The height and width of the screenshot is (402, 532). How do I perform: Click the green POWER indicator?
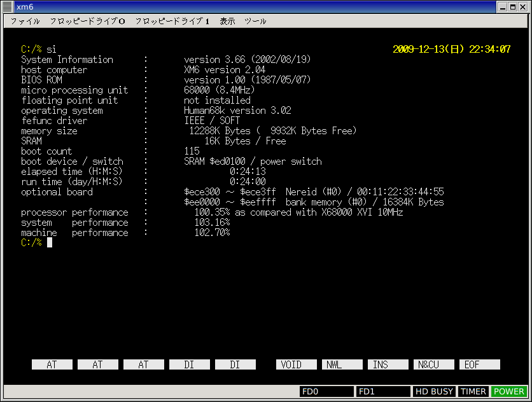tap(509, 391)
